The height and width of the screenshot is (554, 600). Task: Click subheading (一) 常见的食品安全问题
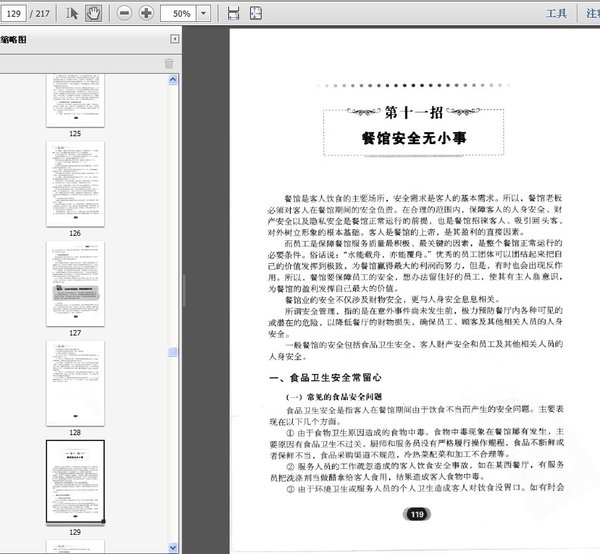click(x=334, y=397)
